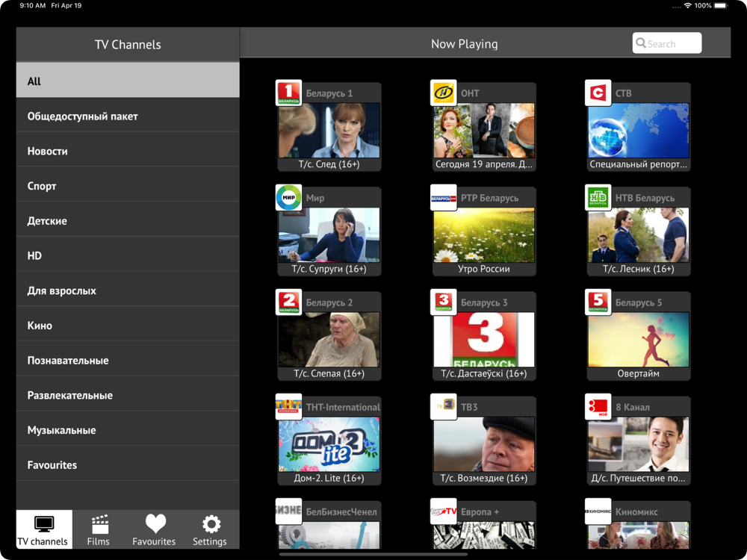Select the Спорт category
Viewport: 747px width, 560px height.
click(x=128, y=185)
